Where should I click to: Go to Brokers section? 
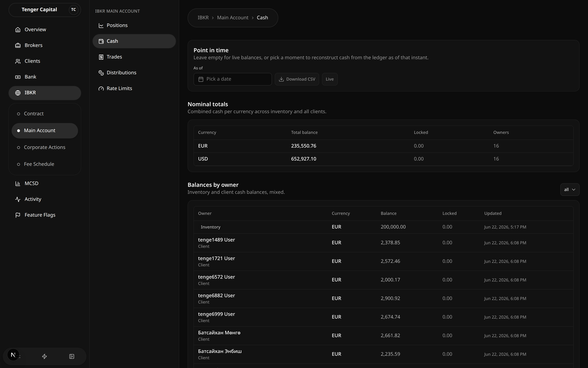(x=45, y=46)
